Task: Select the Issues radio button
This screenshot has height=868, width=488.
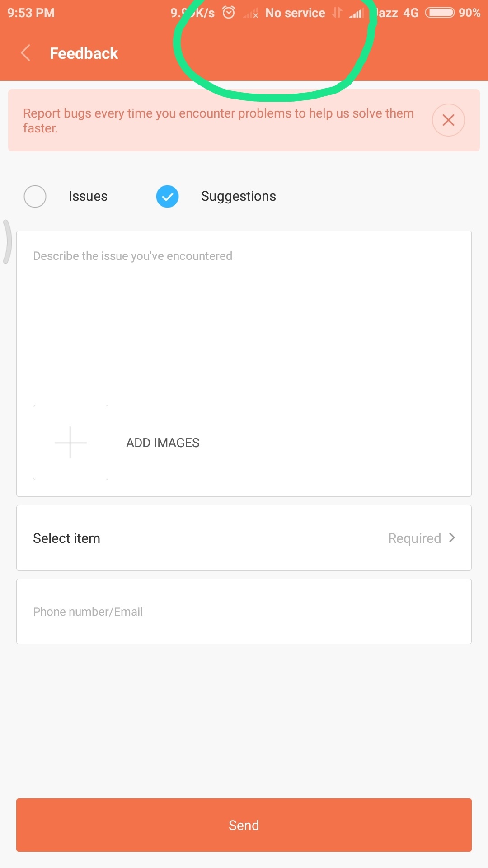Action: click(x=35, y=196)
